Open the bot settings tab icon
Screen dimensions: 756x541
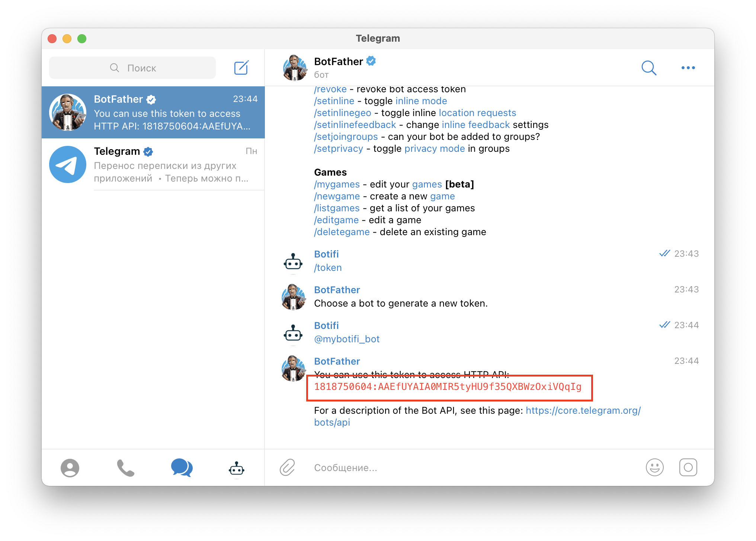237,468
